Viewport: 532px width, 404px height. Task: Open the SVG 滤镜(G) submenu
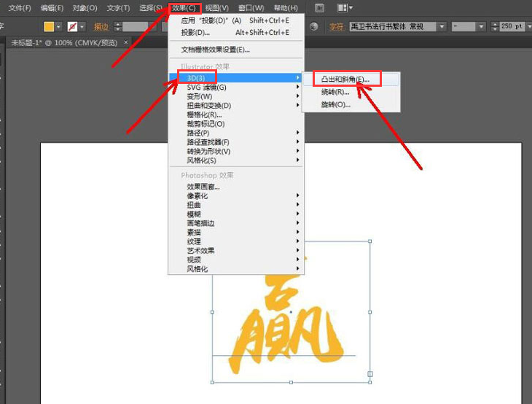point(236,88)
